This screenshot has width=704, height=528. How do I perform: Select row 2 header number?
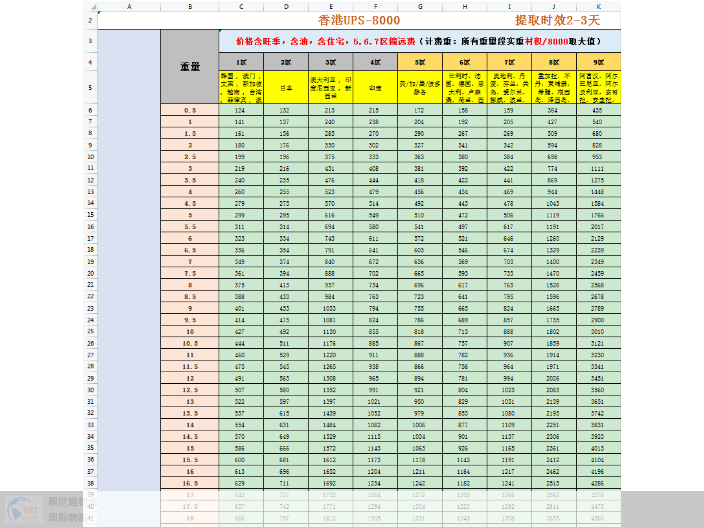tap(90, 21)
